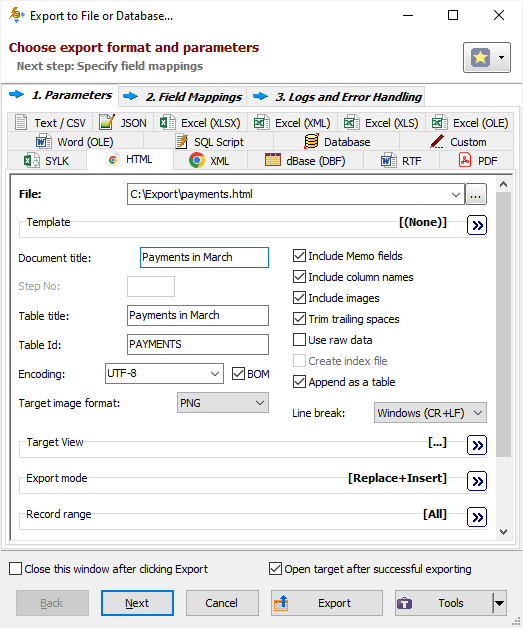This screenshot has height=628, width=523.
Task: Select the Text / CSV format tab
Action: coord(50,123)
